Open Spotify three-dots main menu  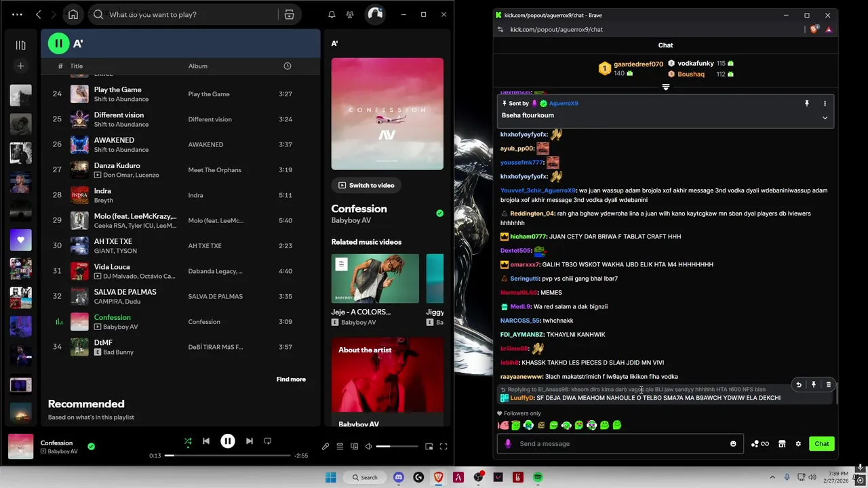17,14
